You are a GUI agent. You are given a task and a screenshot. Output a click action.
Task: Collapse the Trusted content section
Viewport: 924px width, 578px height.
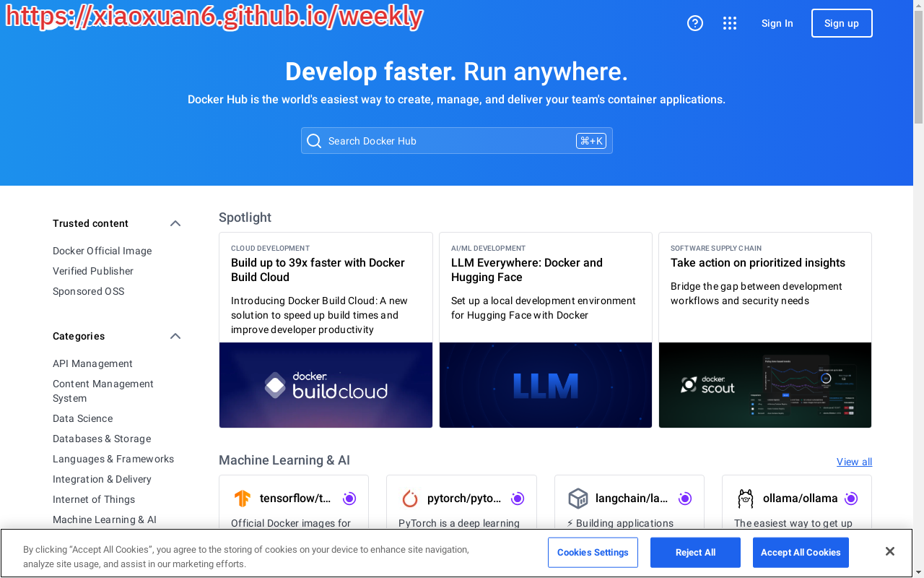pos(175,223)
